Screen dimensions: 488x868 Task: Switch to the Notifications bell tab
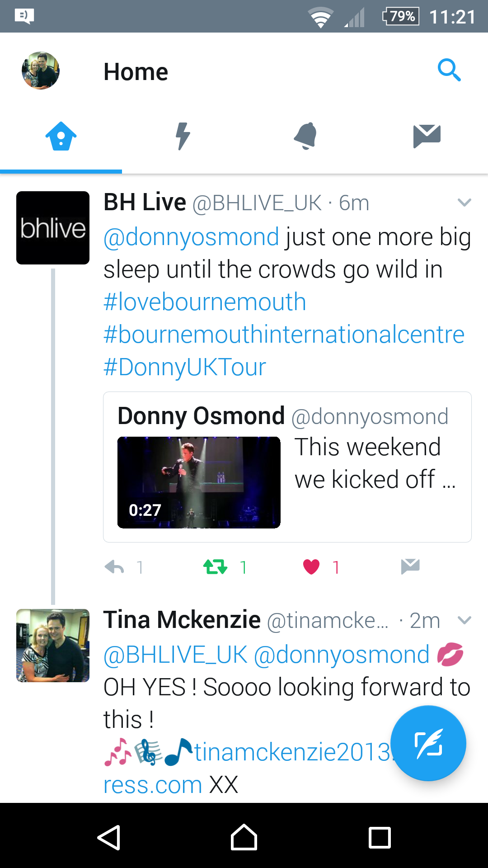(x=305, y=136)
